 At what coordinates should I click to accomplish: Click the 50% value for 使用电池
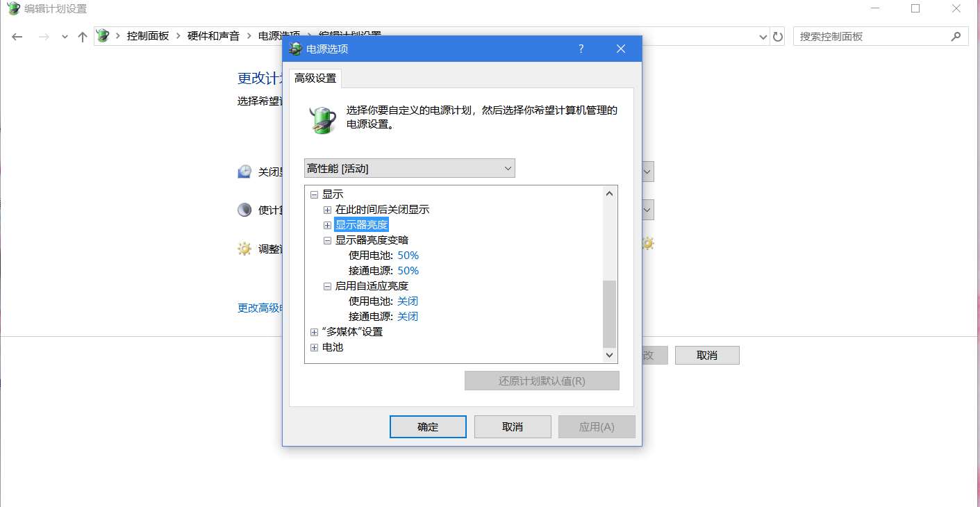408,256
